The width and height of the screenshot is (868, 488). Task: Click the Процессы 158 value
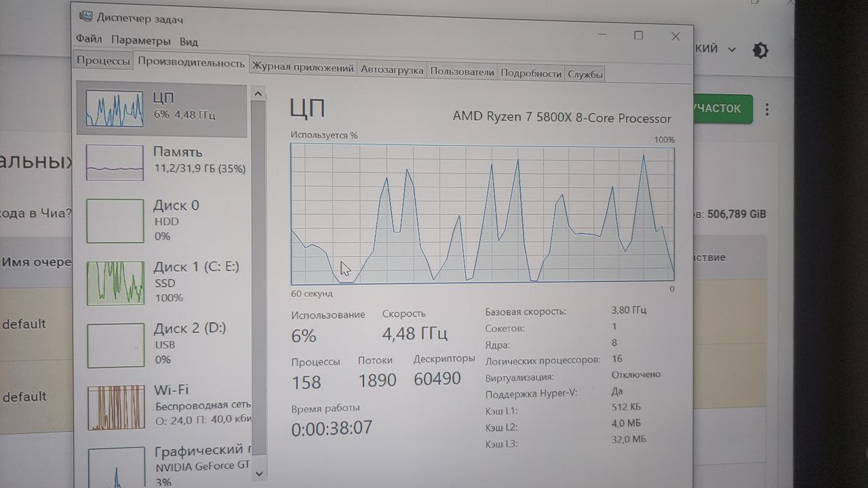point(306,382)
